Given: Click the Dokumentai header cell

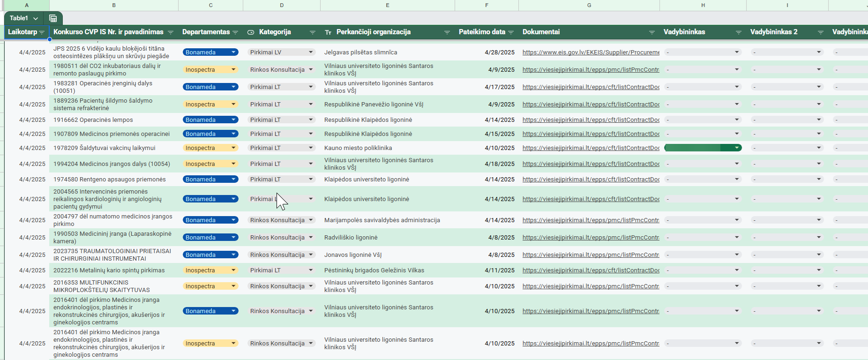Looking at the screenshot, I should coord(589,32).
